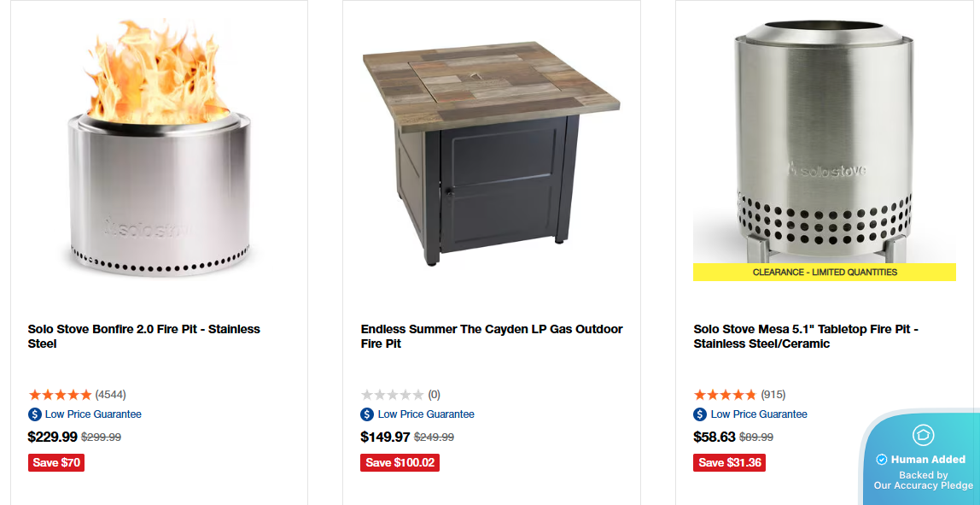
Task: Click the (4544) review count
Action: tap(111, 395)
